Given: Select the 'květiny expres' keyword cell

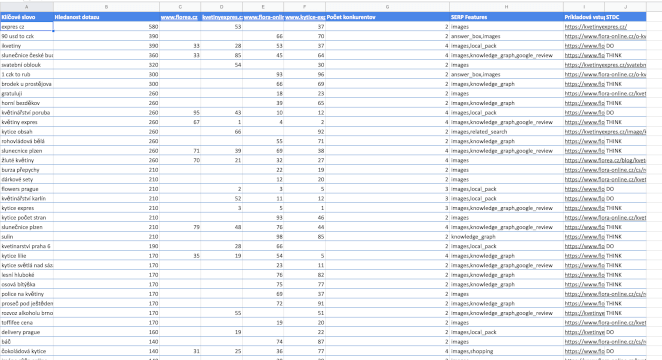Looking at the screenshot, I should pyautogui.click(x=27, y=122).
